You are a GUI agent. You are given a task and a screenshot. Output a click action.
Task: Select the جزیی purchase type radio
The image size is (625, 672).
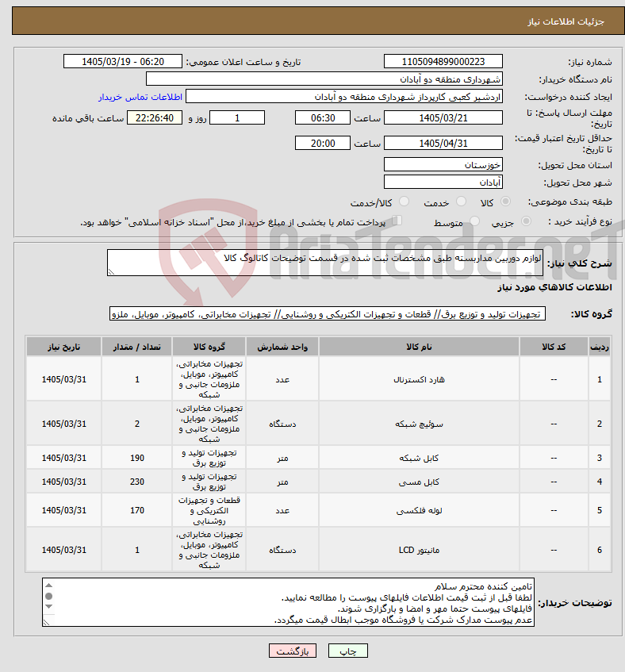click(526, 221)
